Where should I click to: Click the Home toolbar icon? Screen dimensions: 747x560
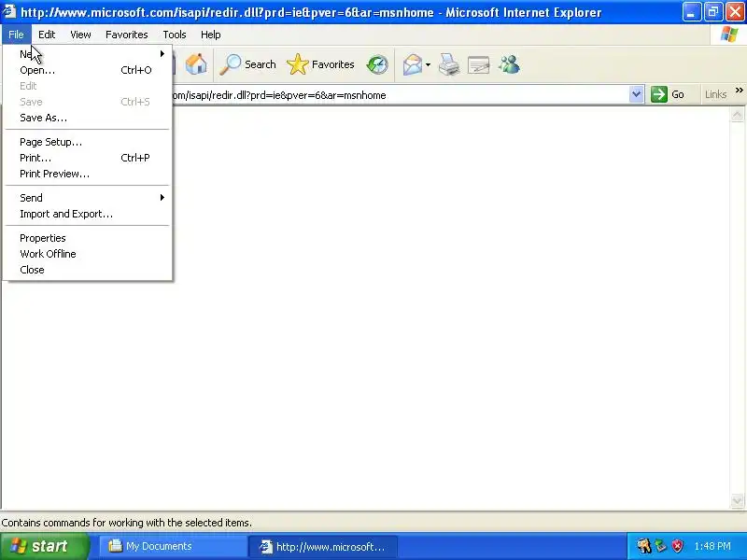(x=196, y=64)
